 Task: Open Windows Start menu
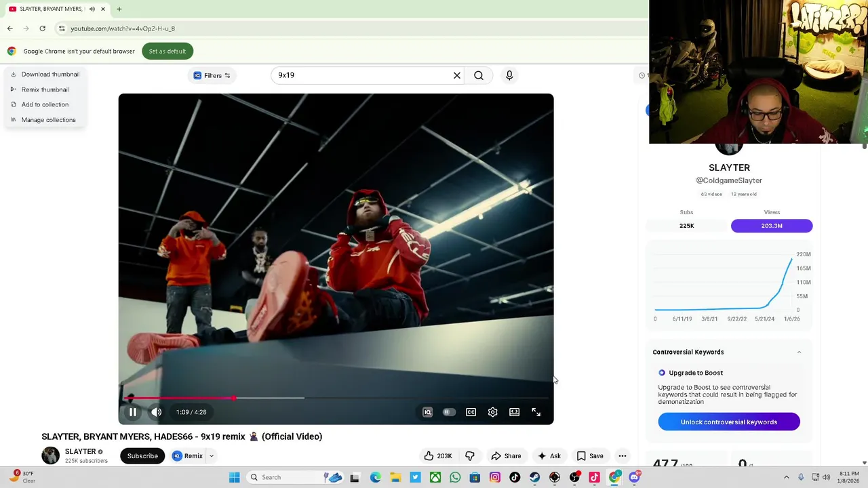point(234,477)
